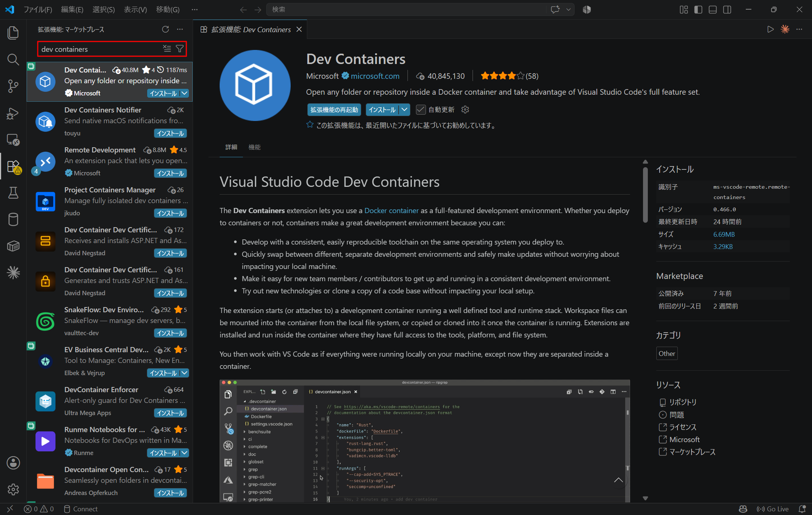
Task: Click scroll down arrow of details scrollbar
Action: coord(645,498)
